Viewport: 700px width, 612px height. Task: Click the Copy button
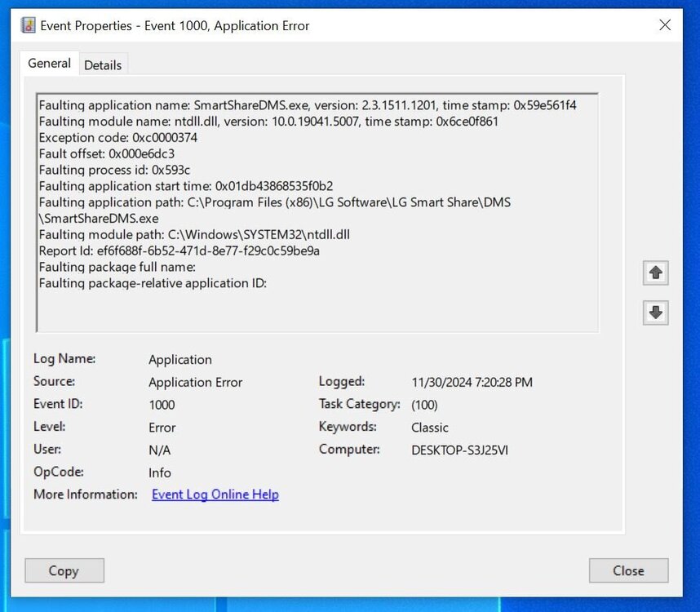[64, 570]
